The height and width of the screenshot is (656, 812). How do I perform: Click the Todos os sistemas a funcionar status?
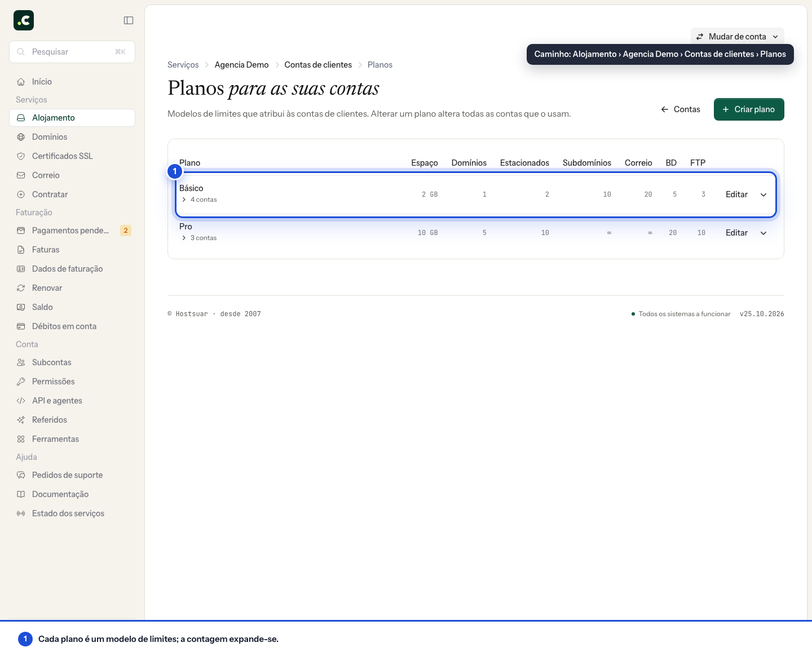coord(681,314)
